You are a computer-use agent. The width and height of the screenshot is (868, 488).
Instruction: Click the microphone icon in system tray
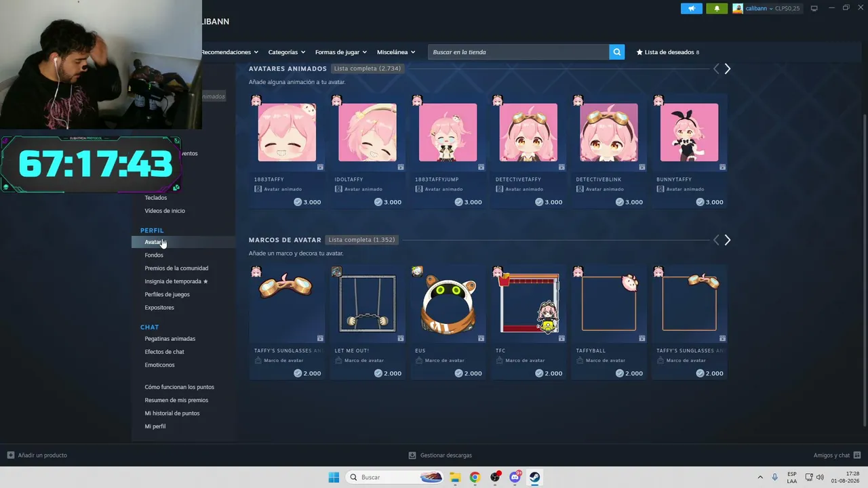[x=775, y=477]
